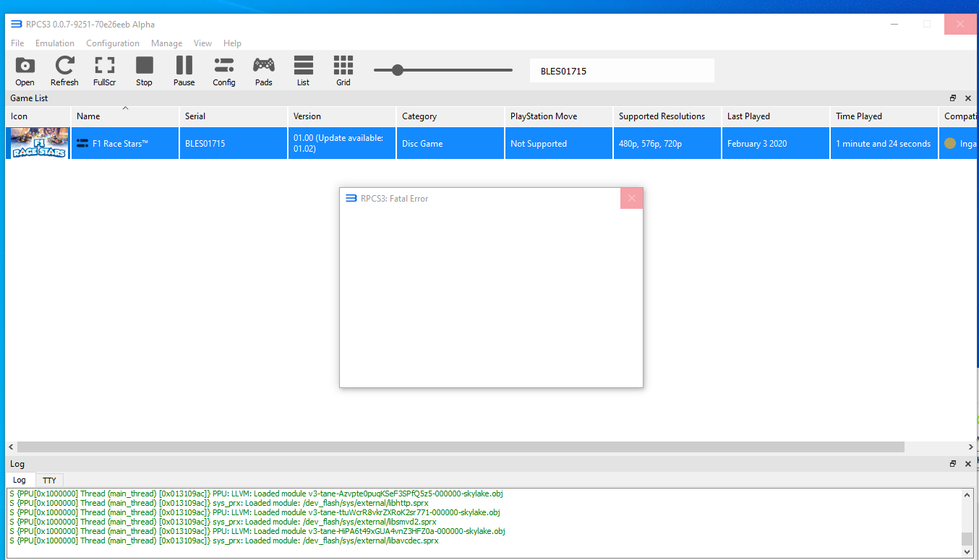Switch game view to Grid mode
979x560 pixels.
coord(343,71)
